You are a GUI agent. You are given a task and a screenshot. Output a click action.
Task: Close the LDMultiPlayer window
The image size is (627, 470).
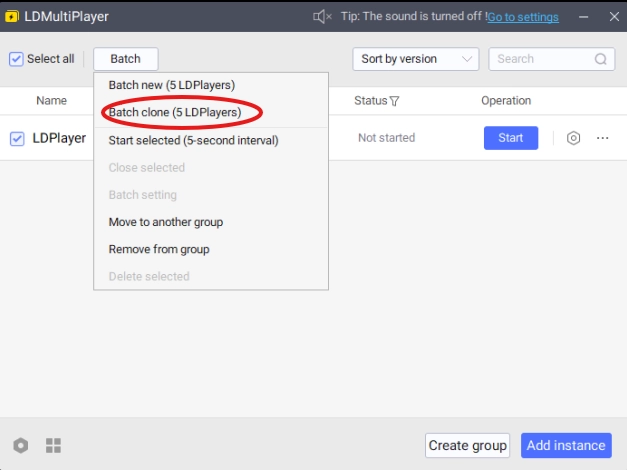click(614, 17)
